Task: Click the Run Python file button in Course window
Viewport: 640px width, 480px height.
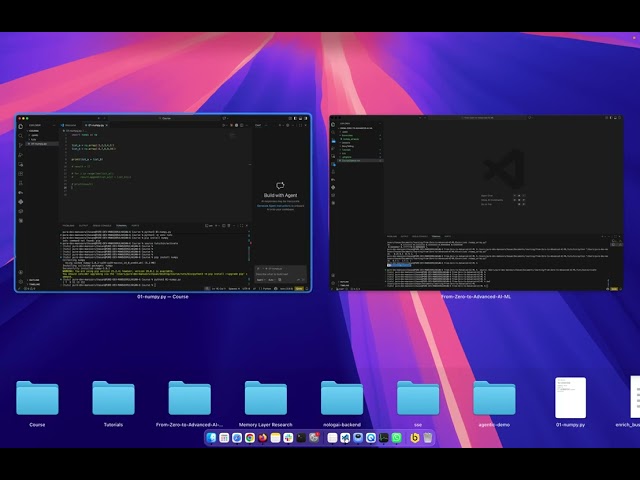Action: [x=224, y=125]
